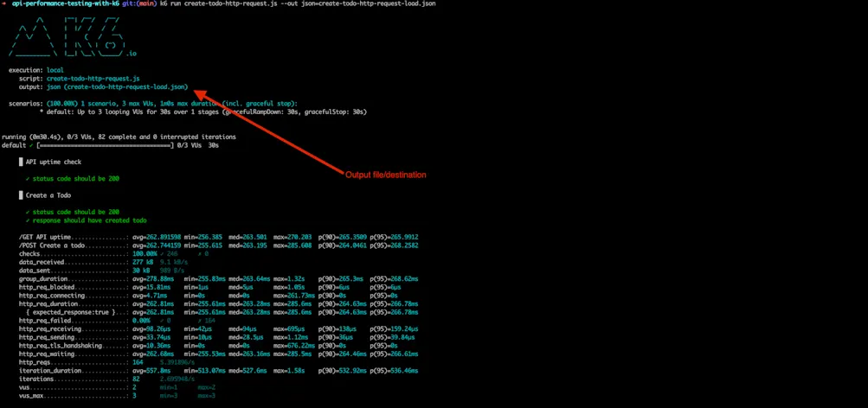This screenshot has height=408, width=868.
Task: Click the 'http_reqs' metric label
Action: (35, 362)
